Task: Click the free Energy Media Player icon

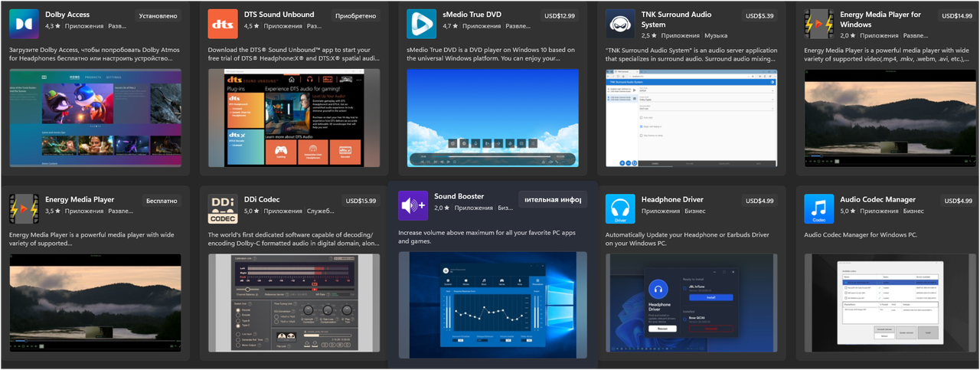Action: click(24, 208)
